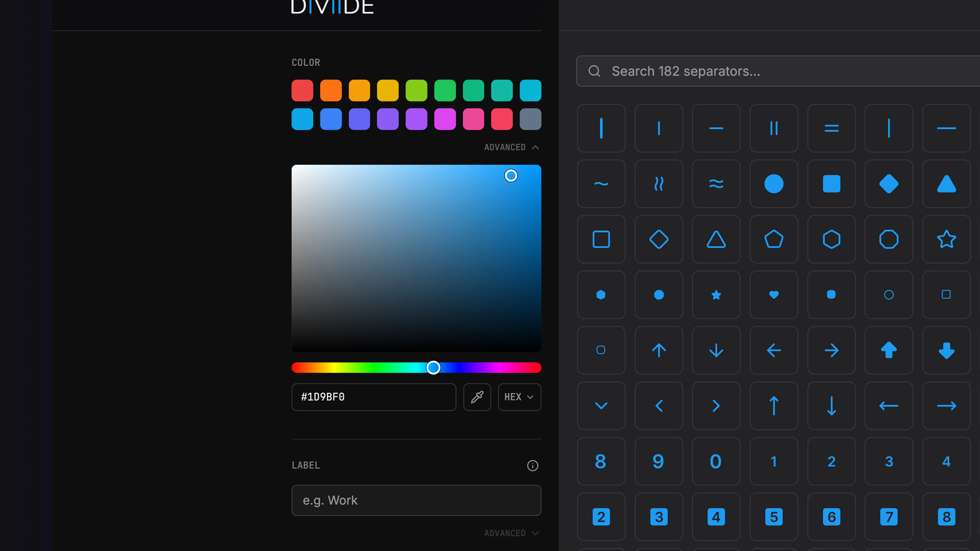
Task: Choose the vertical double wave separator
Action: (658, 184)
